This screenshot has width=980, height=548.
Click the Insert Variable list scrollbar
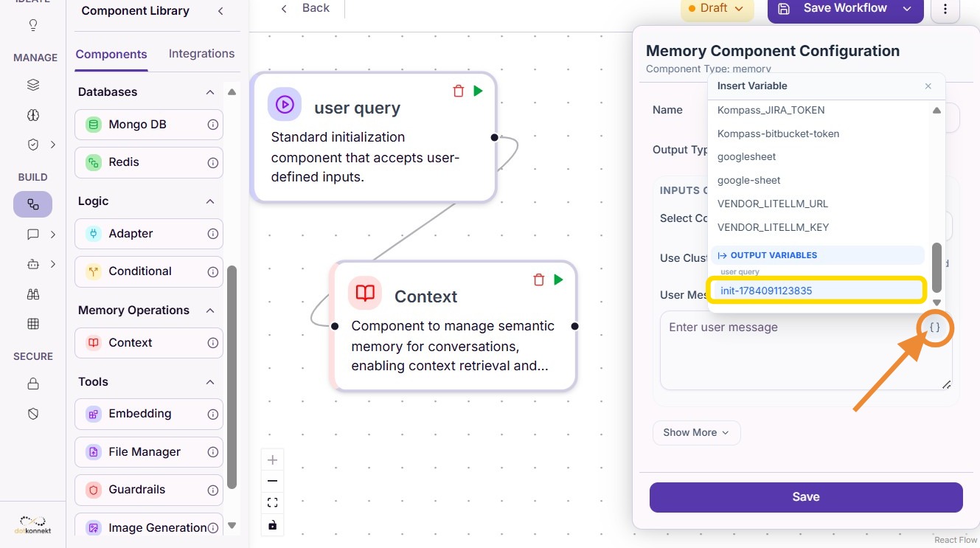pyautogui.click(x=936, y=267)
